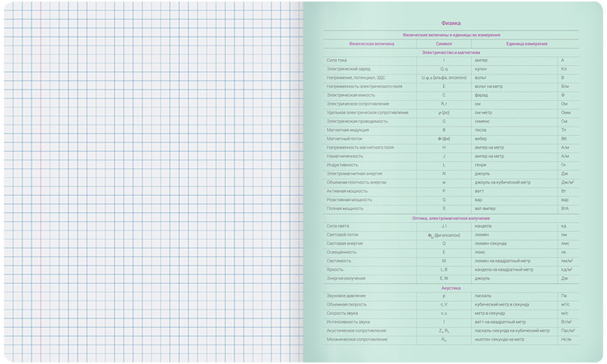Viewport: 607px width, 364px height.
Task: Click the 'Звуковое давление' row label
Action: click(346, 297)
